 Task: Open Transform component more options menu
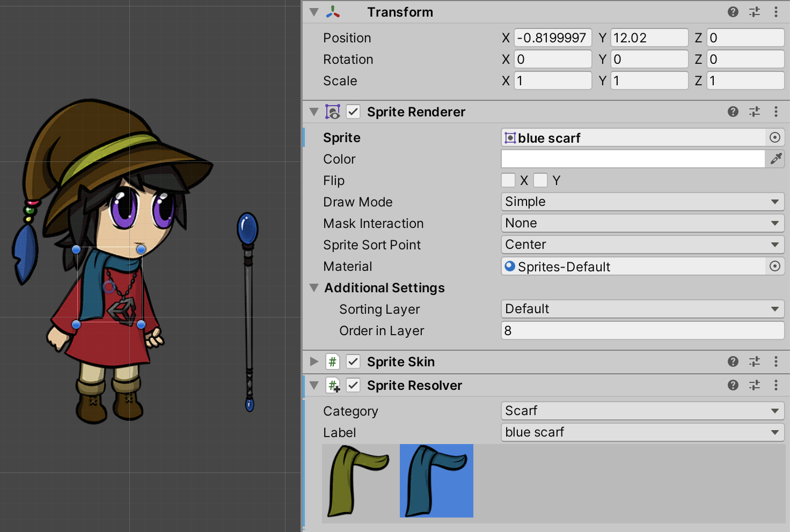776,12
